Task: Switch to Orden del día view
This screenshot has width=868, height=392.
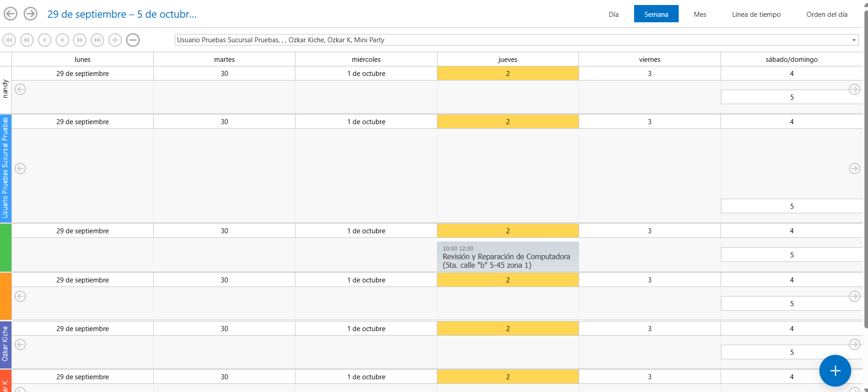Action: [827, 14]
